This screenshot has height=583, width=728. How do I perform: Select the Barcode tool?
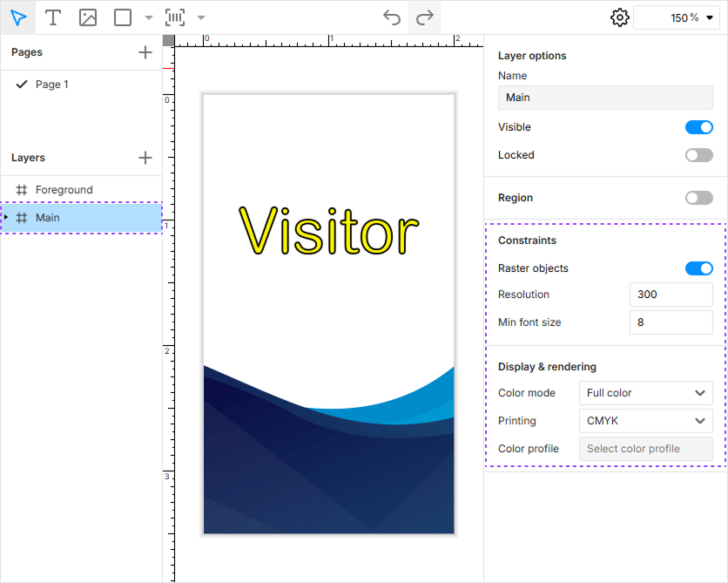tap(174, 17)
